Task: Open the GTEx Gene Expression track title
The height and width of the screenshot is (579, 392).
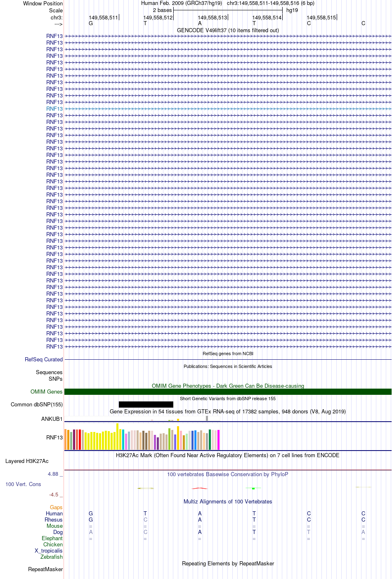Action: (228, 411)
